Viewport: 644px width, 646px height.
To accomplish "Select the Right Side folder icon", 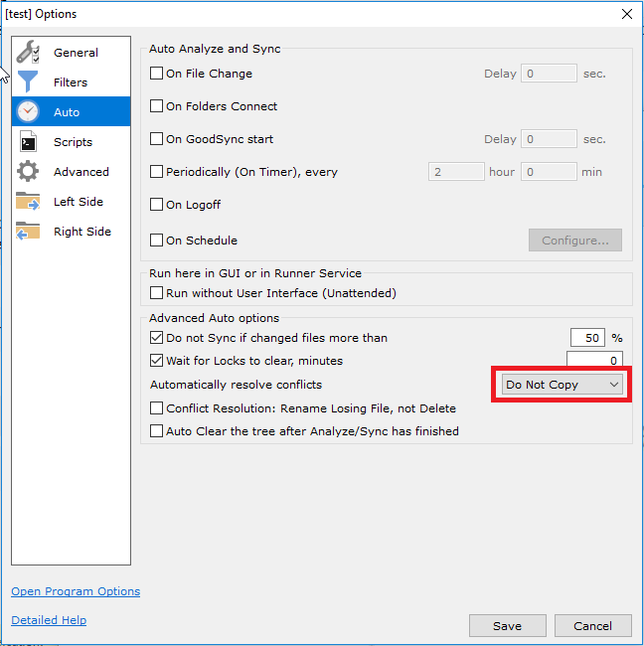I will pyautogui.click(x=28, y=232).
